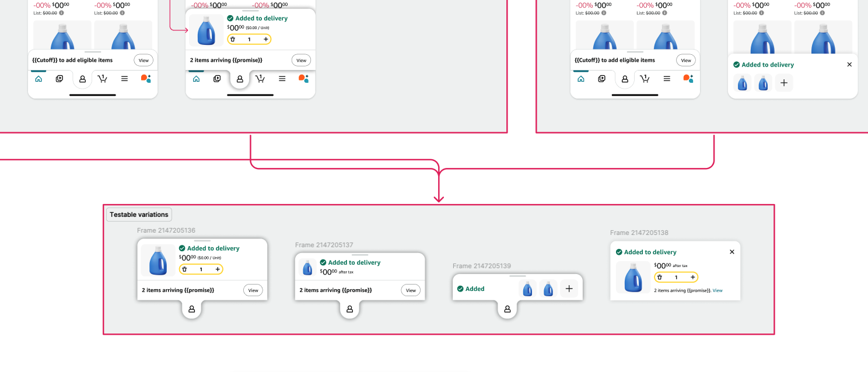Click trash icon in Frame 2147205136
The image size is (868, 372).
(184, 269)
